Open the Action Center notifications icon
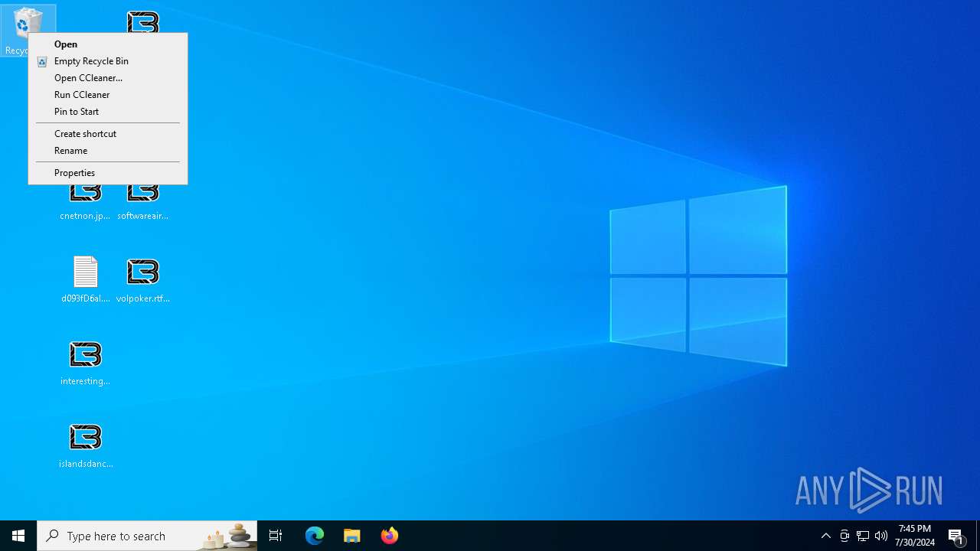 click(x=957, y=536)
